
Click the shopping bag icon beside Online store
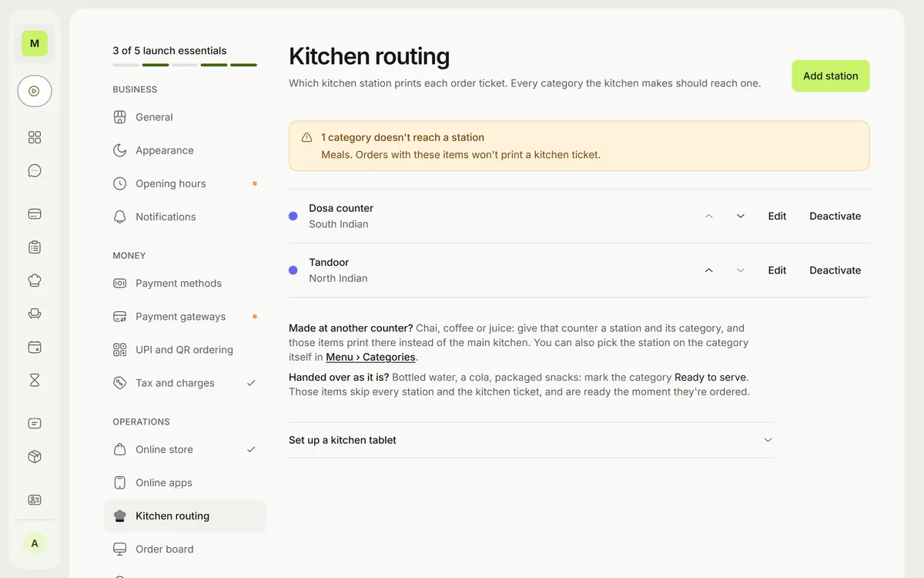point(119,449)
